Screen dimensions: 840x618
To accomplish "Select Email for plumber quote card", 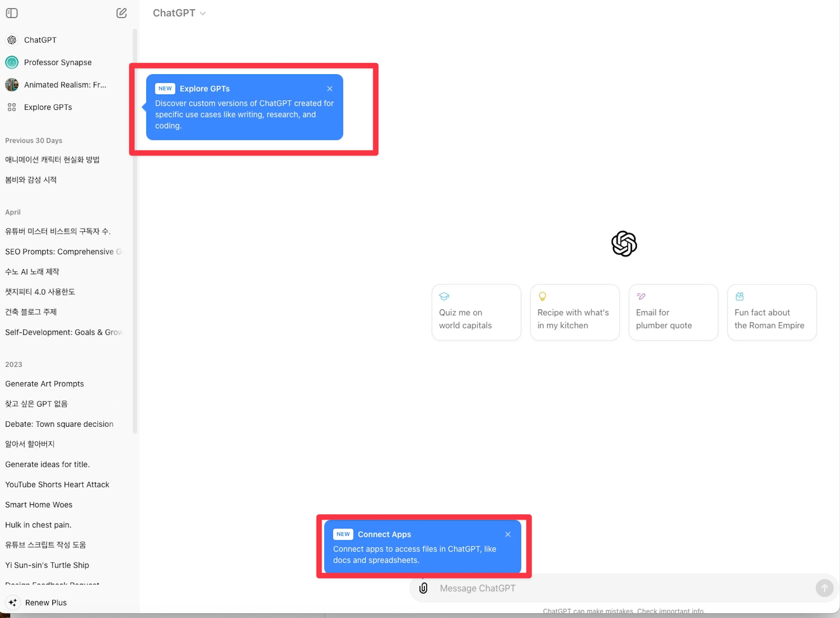I will click(x=673, y=312).
